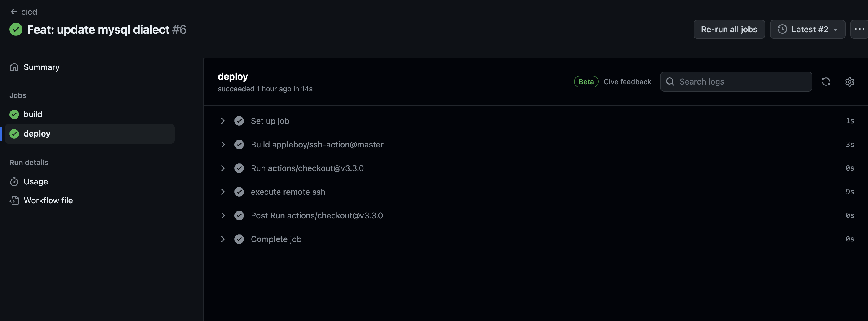
Task: Select the build job in sidebar
Action: click(33, 114)
